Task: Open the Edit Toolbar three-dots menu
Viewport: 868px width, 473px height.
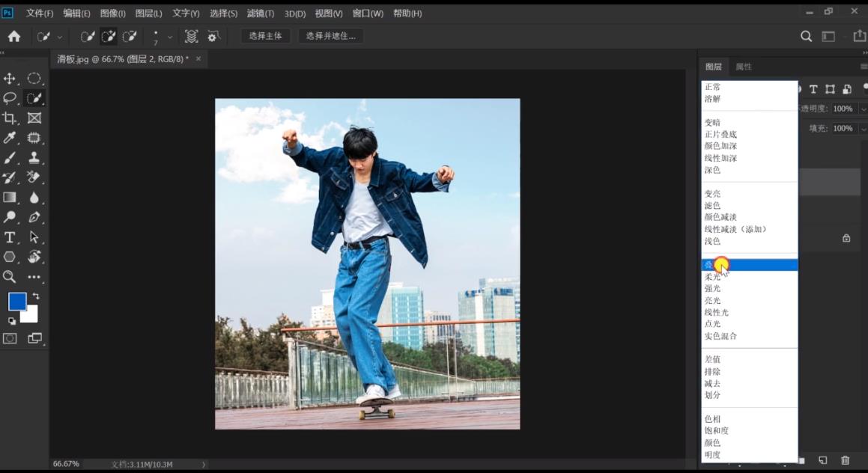Action: tap(34, 277)
